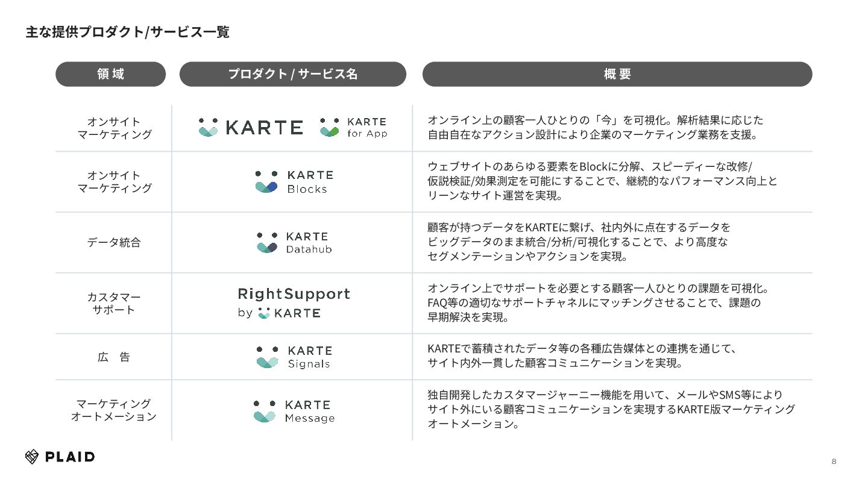Select the 広告 category cell
The image size is (868, 488).
(114, 357)
